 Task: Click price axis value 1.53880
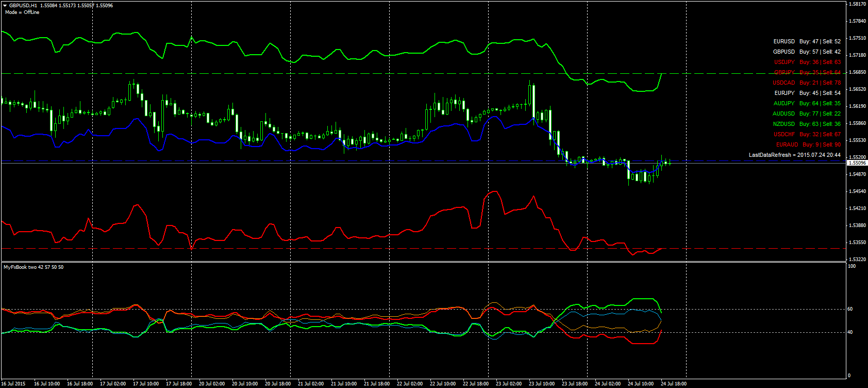click(x=857, y=225)
